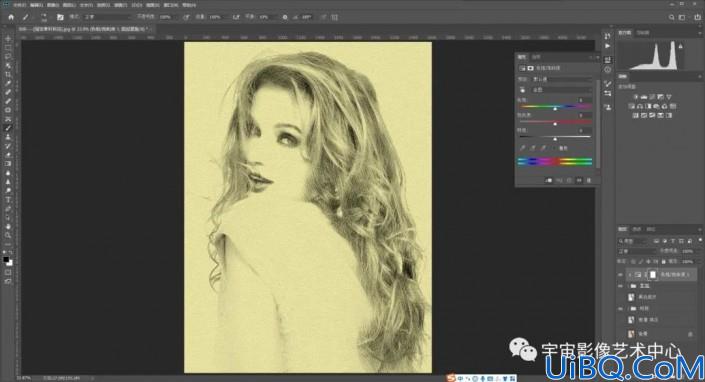Click the Hue value input field
Screen dimensions: 705x382
tap(584, 100)
